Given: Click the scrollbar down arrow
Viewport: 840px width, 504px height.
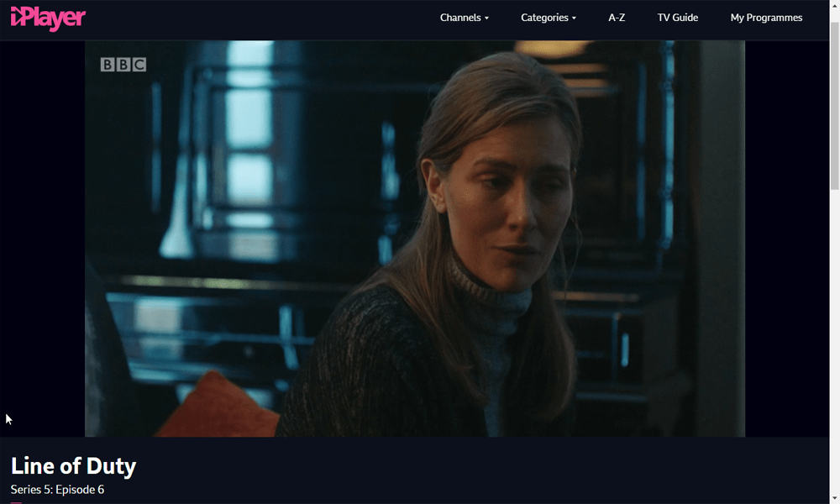Looking at the screenshot, I should (x=835, y=499).
